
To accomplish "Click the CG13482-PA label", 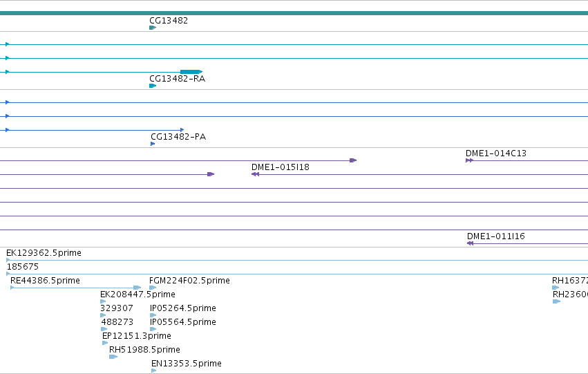I will pos(178,137).
